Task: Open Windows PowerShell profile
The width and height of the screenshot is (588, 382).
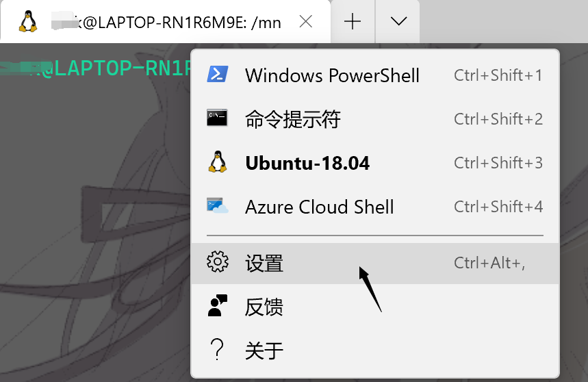Action: [375, 75]
